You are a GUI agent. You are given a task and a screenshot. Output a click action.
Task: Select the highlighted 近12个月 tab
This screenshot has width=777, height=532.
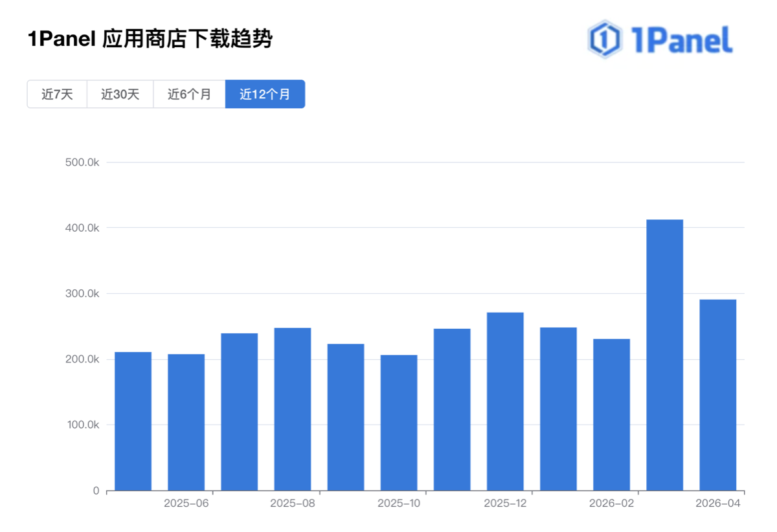tap(265, 94)
